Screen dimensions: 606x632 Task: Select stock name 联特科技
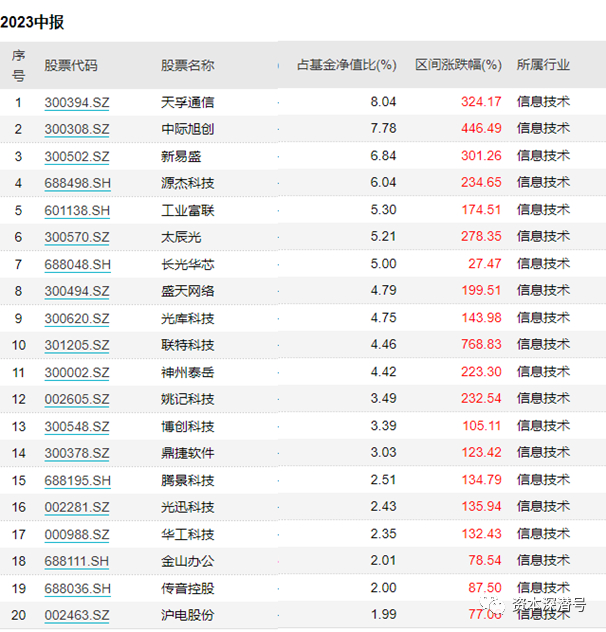coord(187,345)
